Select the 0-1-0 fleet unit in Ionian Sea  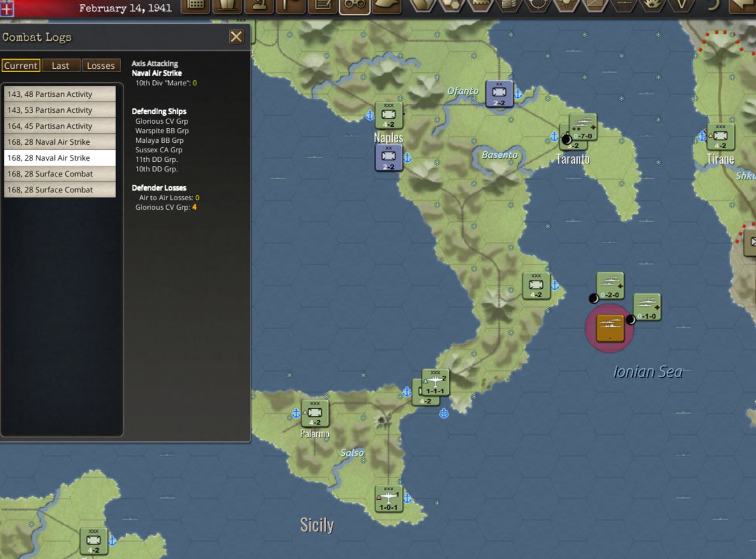[x=647, y=307]
